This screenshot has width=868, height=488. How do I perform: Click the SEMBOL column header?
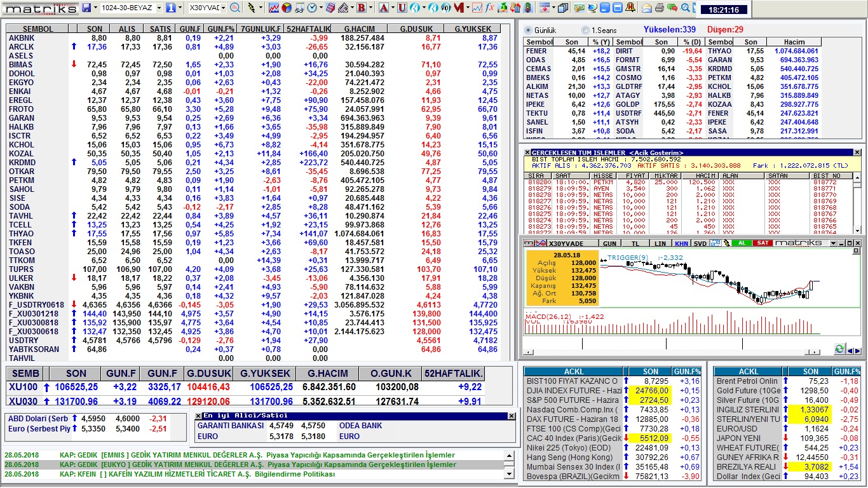(x=38, y=29)
